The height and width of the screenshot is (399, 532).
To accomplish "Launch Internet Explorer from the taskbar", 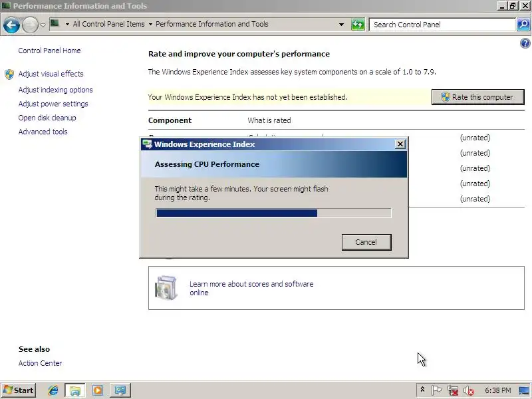I will tap(53, 390).
